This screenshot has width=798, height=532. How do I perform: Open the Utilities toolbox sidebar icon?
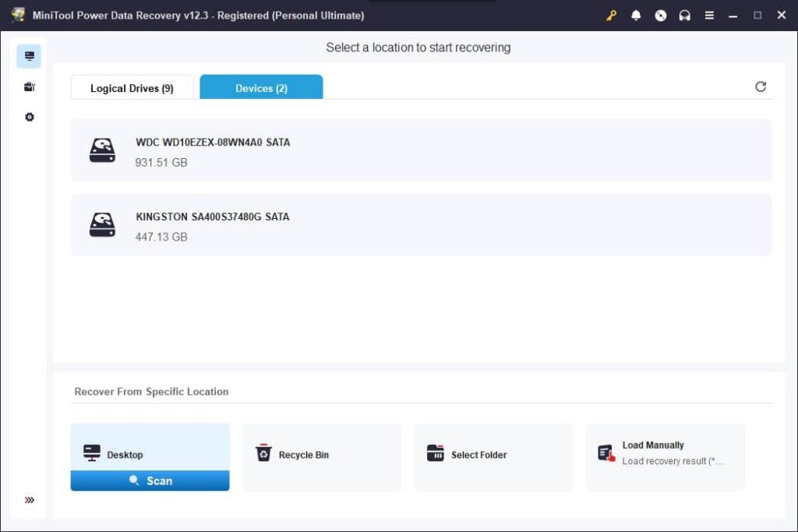30,86
